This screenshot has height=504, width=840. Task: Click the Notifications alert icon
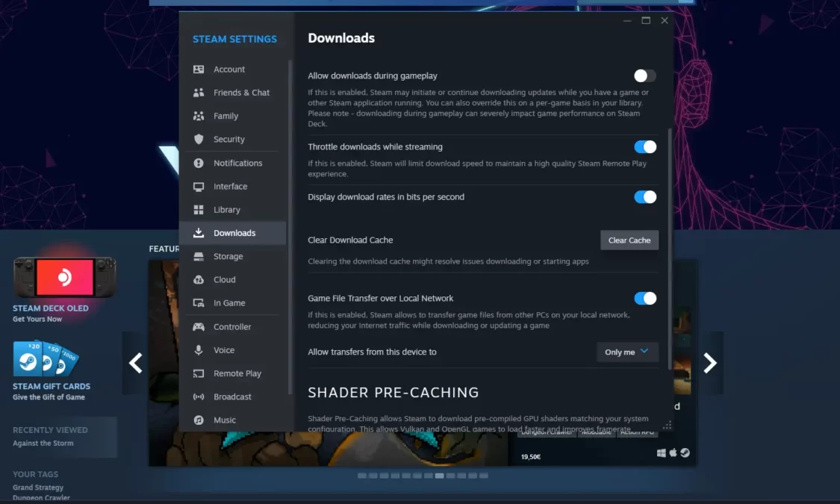(198, 163)
